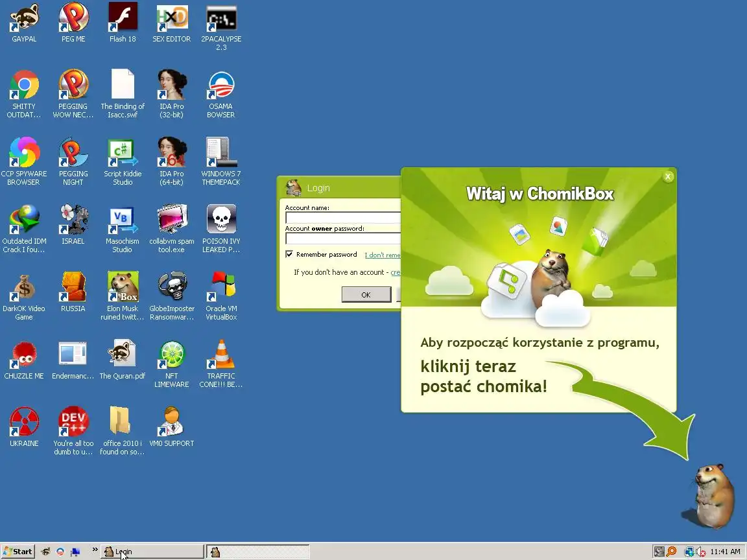
Task: Open the IDA Pro (64-bit) shortcut
Action: pos(171,161)
